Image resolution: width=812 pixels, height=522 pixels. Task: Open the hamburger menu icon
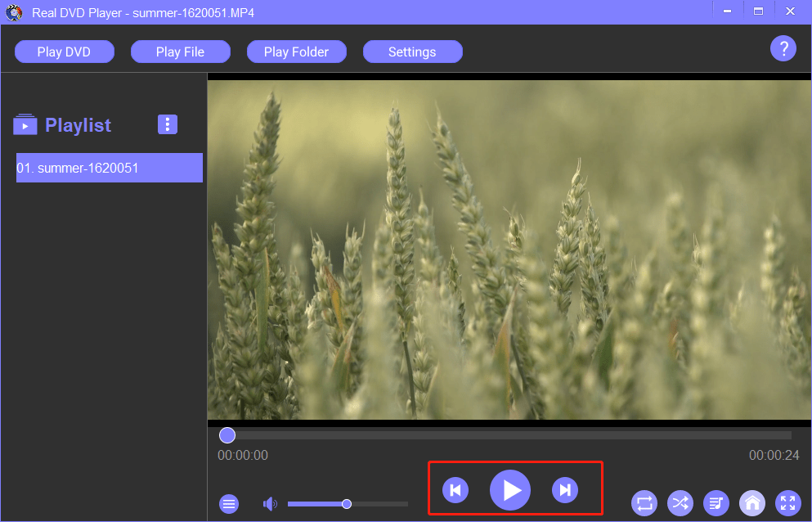(x=229, y=504)
